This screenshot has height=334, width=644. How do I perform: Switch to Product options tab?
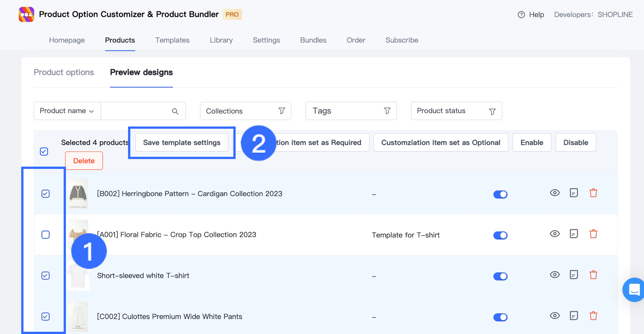[64, 72]
